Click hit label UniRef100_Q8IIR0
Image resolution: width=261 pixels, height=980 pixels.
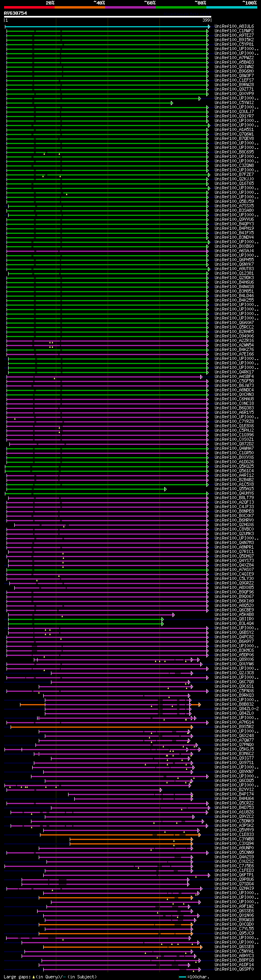coord(234,619)
